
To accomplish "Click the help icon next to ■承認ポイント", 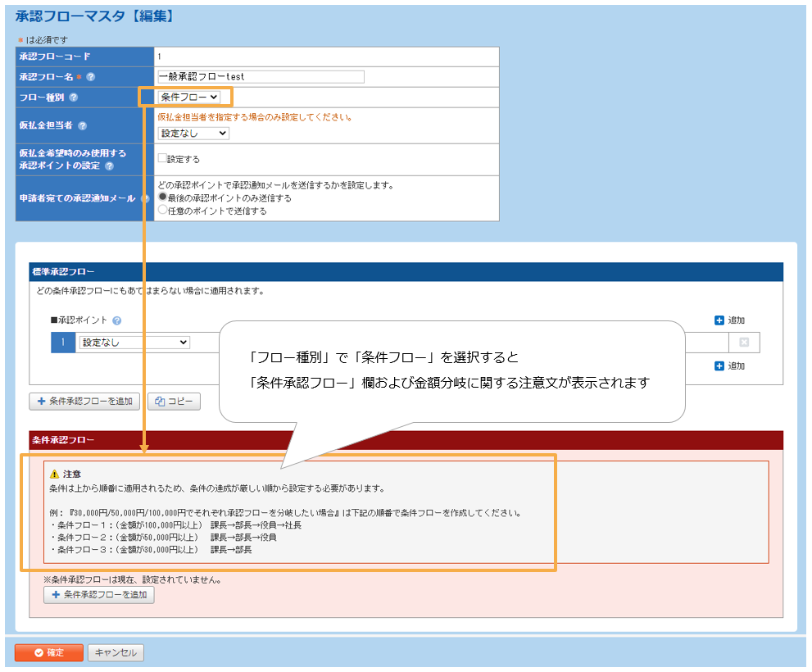I will 117,320.
